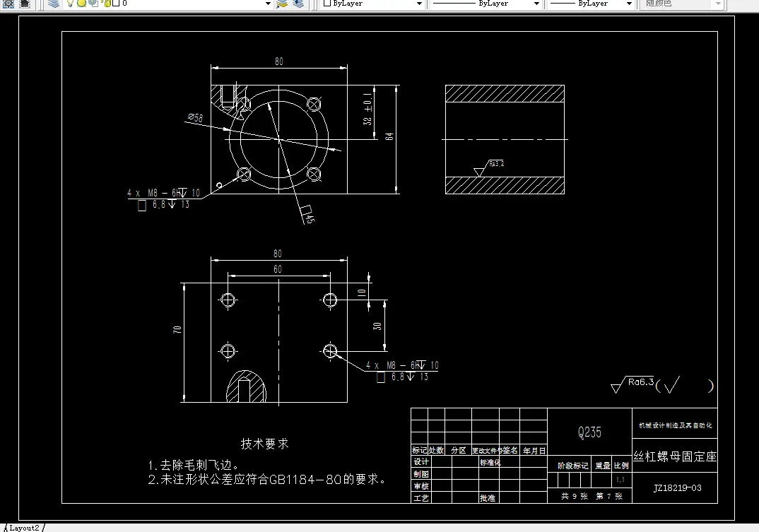Select the 32±0.1 dimension text
The image size is (759, 532).
368,110
